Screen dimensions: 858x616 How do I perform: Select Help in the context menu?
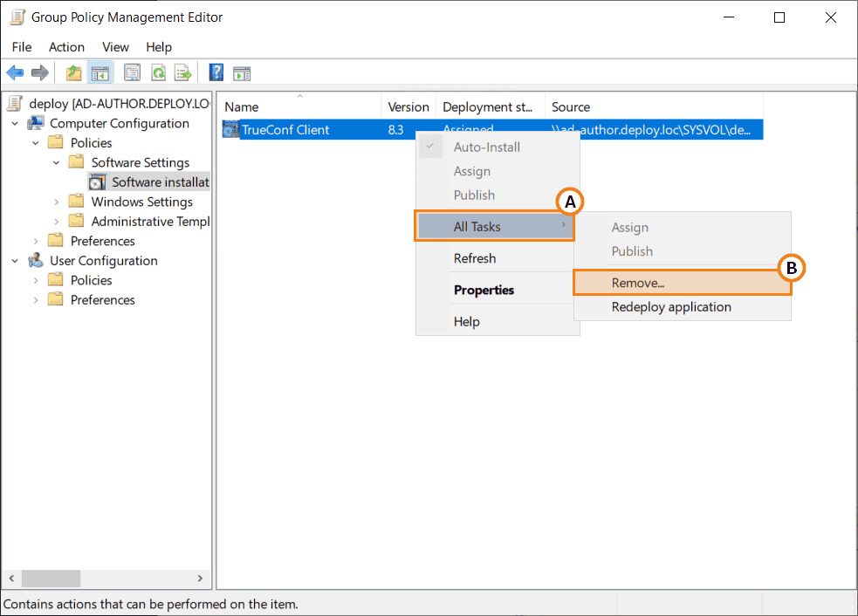click(498, 322)
